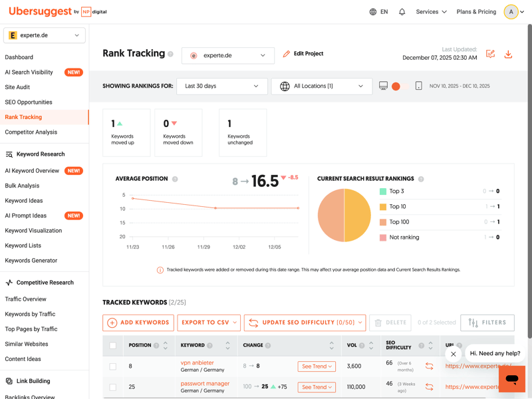Select the mobile device icon

(x=418, y=86)
